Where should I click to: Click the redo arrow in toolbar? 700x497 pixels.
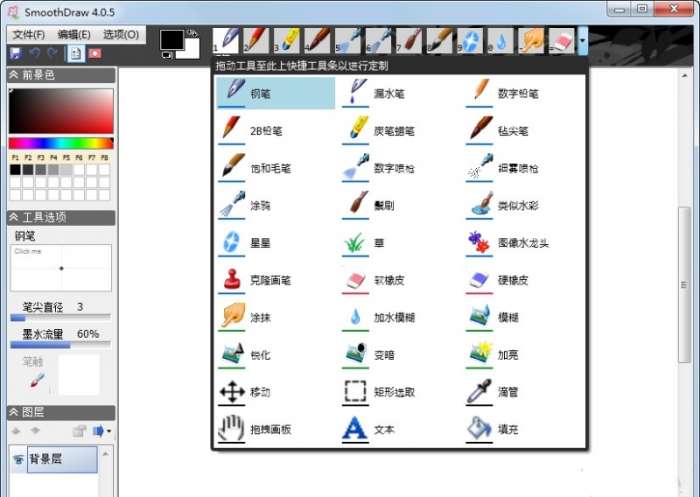52,54
